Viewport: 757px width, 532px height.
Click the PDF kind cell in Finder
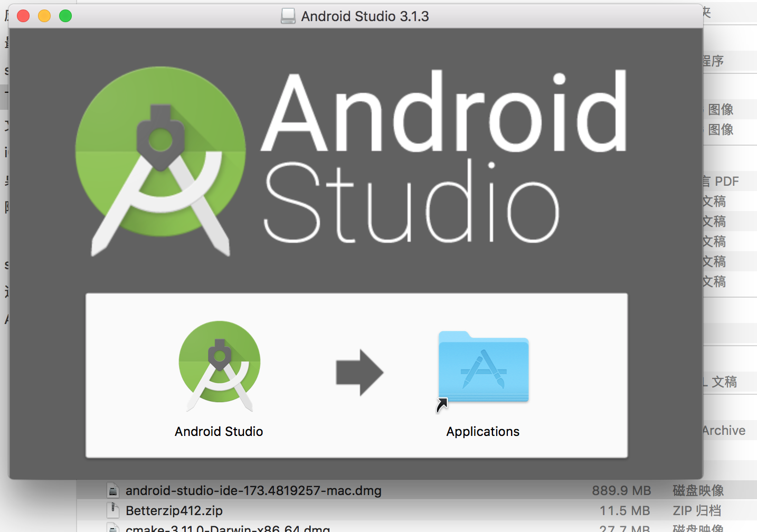721,182
